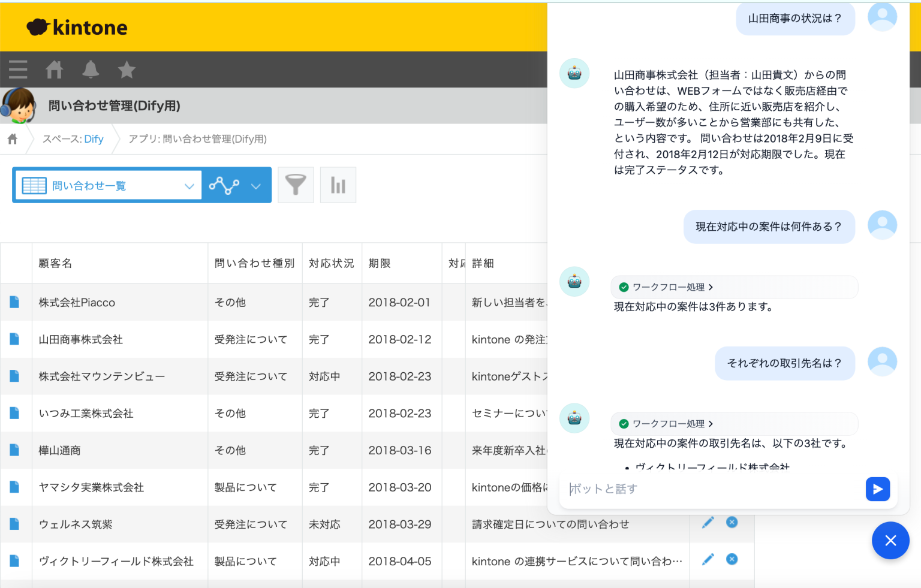This screenshot has height=588, width=921.
Task: Close the chatbot panel with the blue X button
Action: [890, 540]
